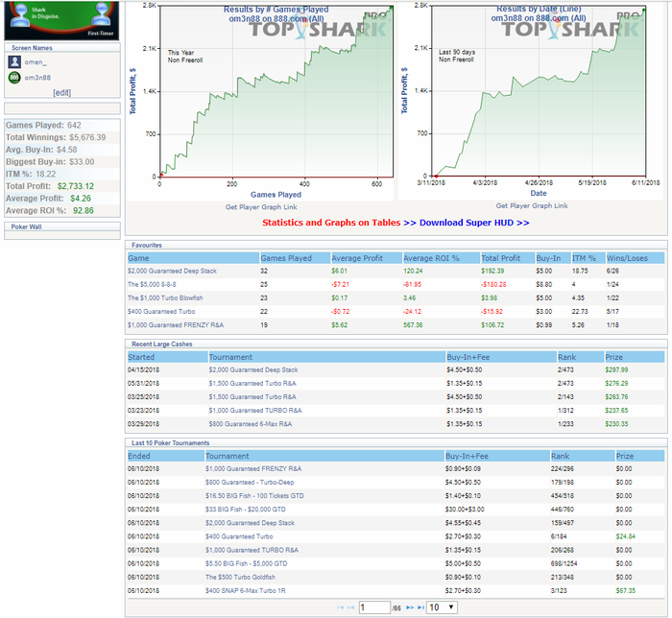Open the 03/25/2018 $1,500 Guaranteed Turbo R&A cash
Viewport: 672px width, 618px height.
pos(252,397)
